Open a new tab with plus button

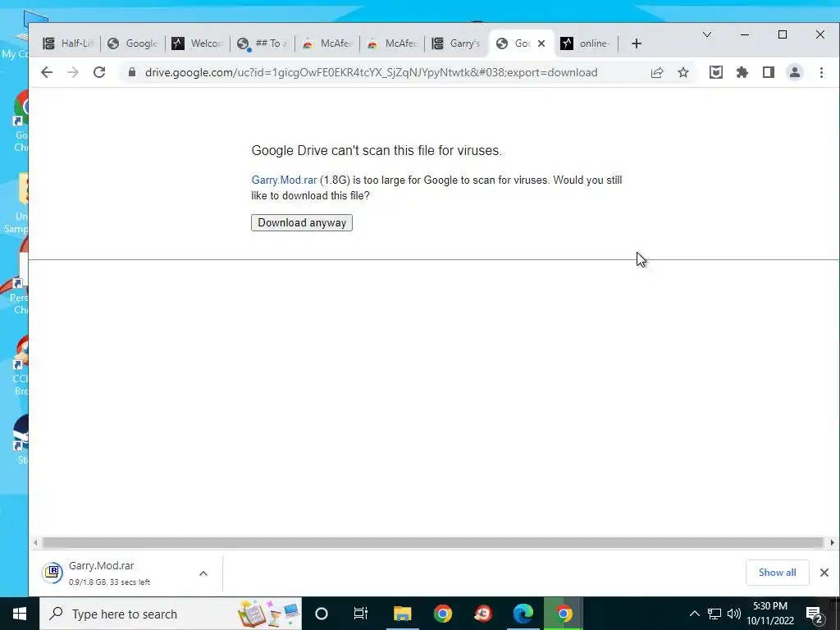(x=637, y=43)
